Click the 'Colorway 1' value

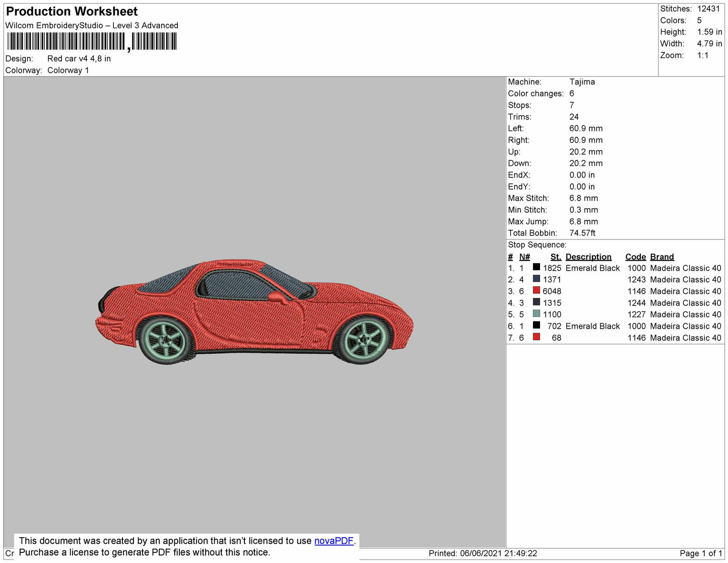point(68,71)
